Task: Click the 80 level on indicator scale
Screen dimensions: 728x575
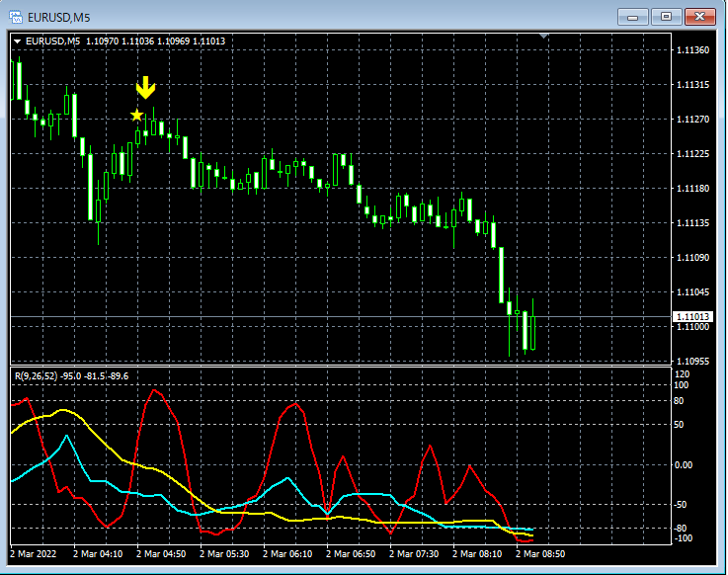Action: [x=681, y=401]
